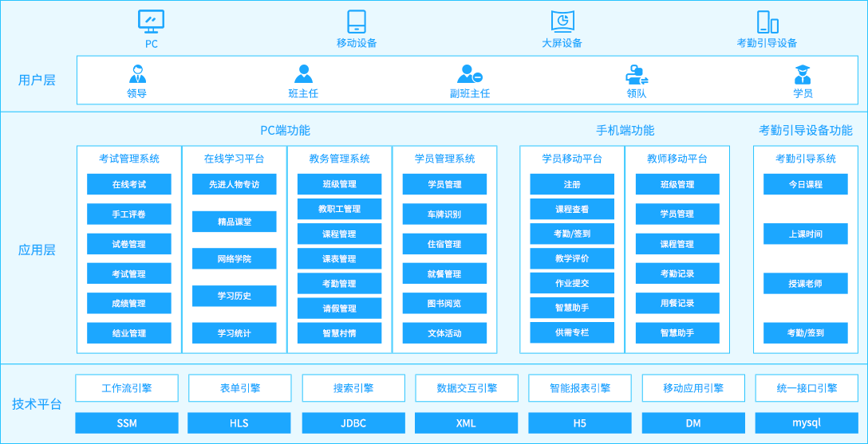The image size is (868, 444).
Task: Click the 领导 user icon
Action: coord(137,74)
